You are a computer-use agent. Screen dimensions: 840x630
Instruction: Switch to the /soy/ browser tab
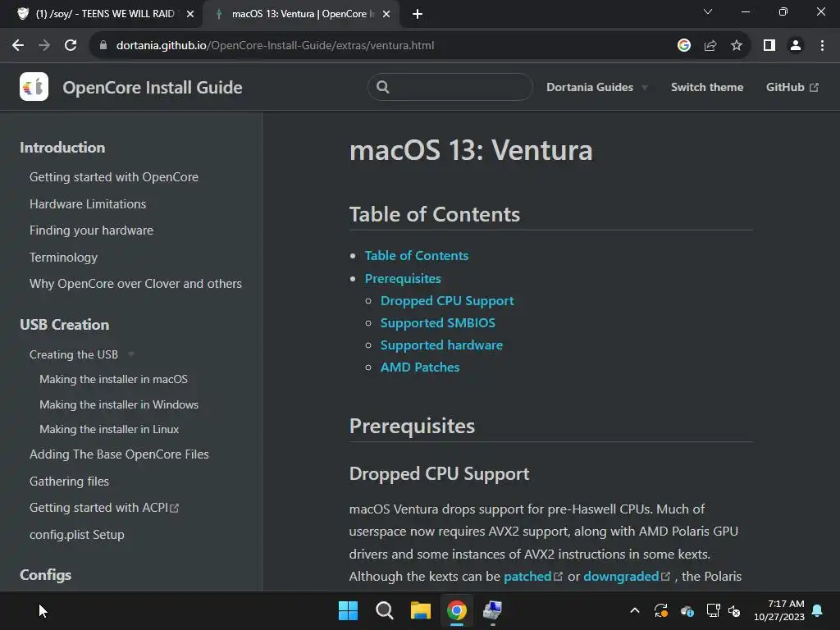click(98, 14)
